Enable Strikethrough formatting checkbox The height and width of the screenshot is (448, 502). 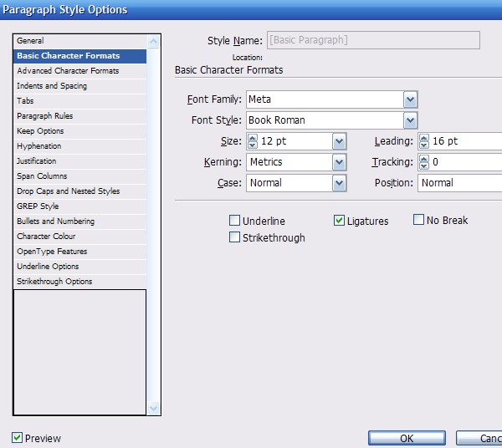[235, 237]
